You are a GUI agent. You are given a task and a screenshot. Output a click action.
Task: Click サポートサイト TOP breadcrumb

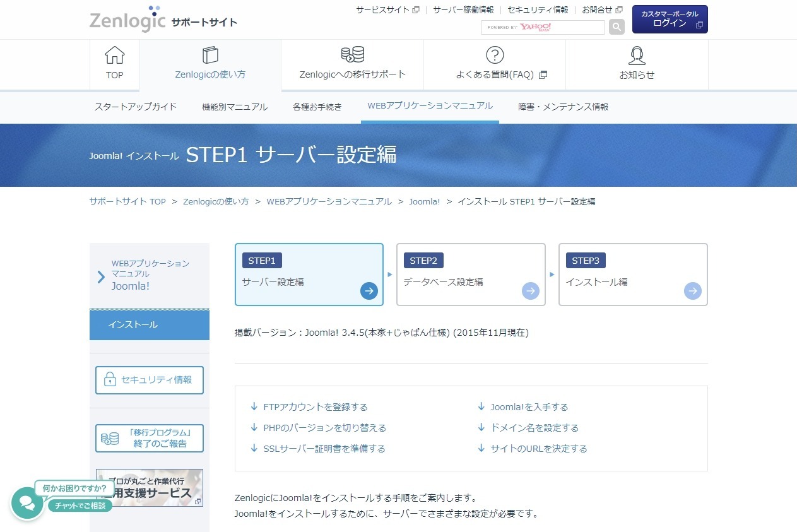click(127, 201)
